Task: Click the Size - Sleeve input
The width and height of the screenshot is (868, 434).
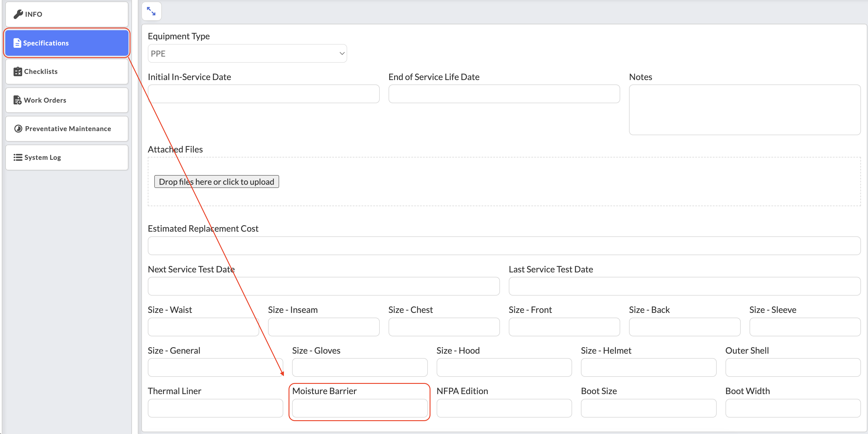Action: 805,327
